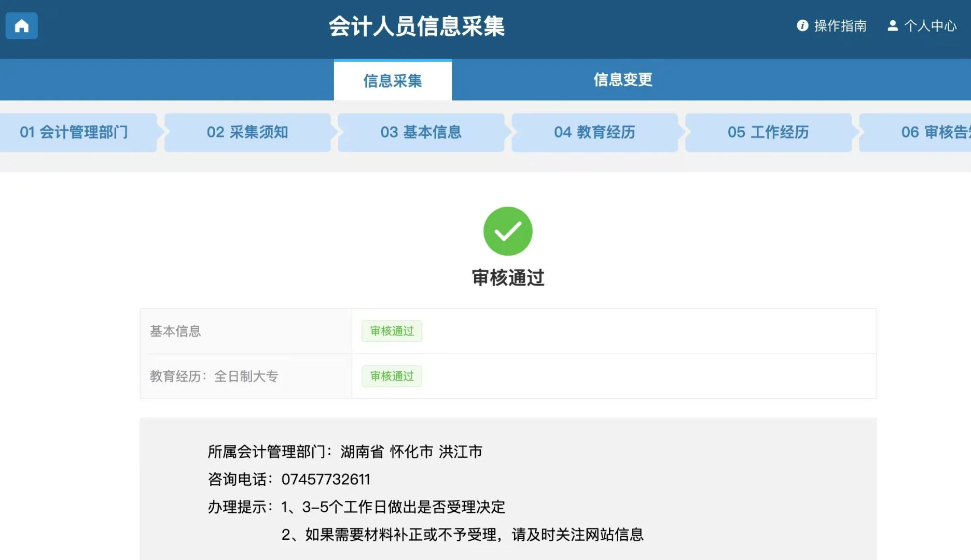Select the 教育经历 全日制大专 row
This screenshot has width=971, height=560.
214,376
